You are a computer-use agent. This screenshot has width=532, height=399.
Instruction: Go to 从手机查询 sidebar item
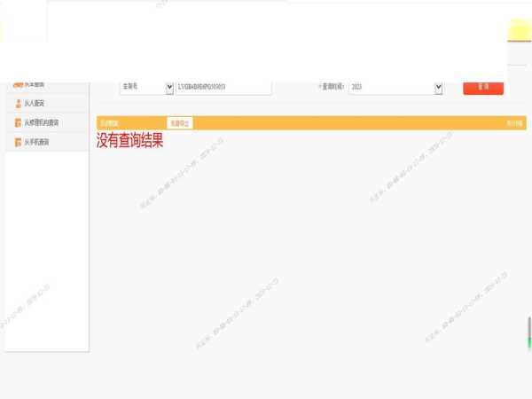point(36,143)
